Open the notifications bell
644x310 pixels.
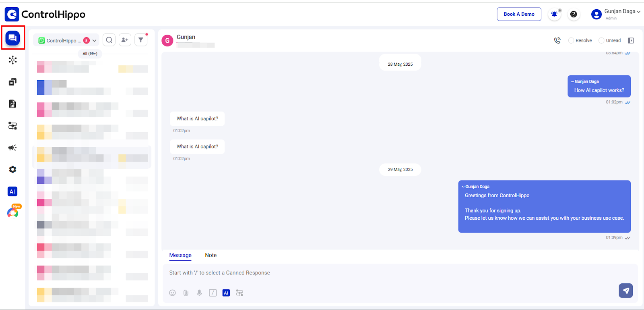point(555,14)
